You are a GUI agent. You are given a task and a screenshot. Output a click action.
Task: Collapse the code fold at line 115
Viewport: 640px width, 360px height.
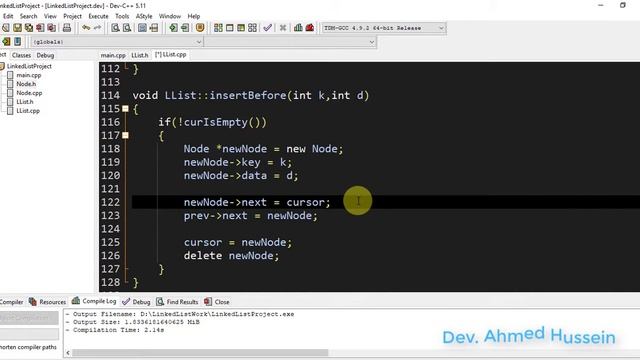click(125, 109)
